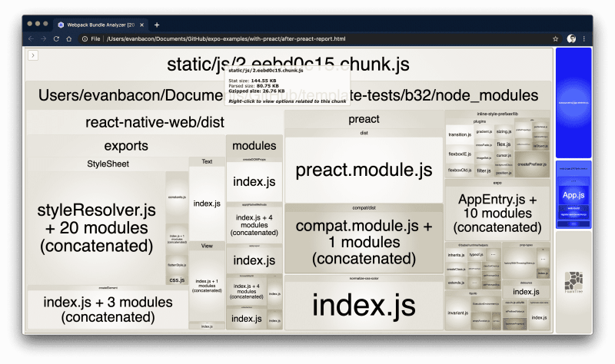Expand the analyzer sidebar chevron
This screenshot has height=364, width=615.
point(33,55)
